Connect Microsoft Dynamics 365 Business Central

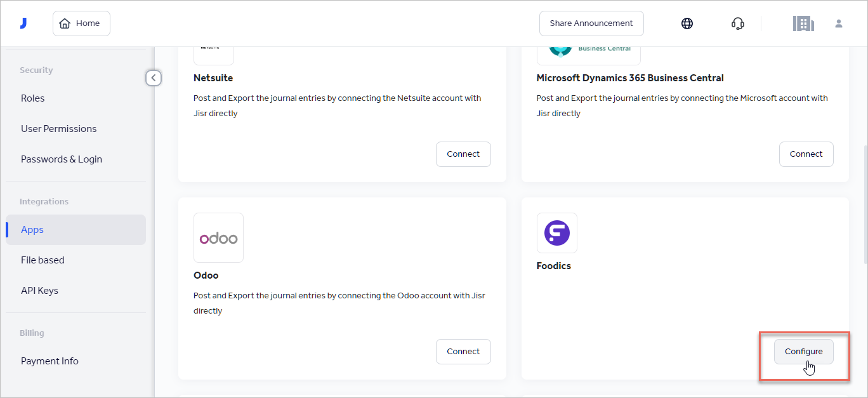(806, 154)
